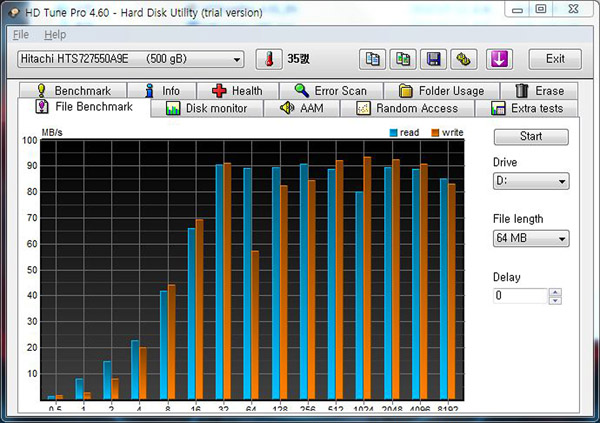The width and height of the screenshot is (600, 423).
Task: Open the Random Access tab
Action: pyautogui.click(x=407, y=108)
